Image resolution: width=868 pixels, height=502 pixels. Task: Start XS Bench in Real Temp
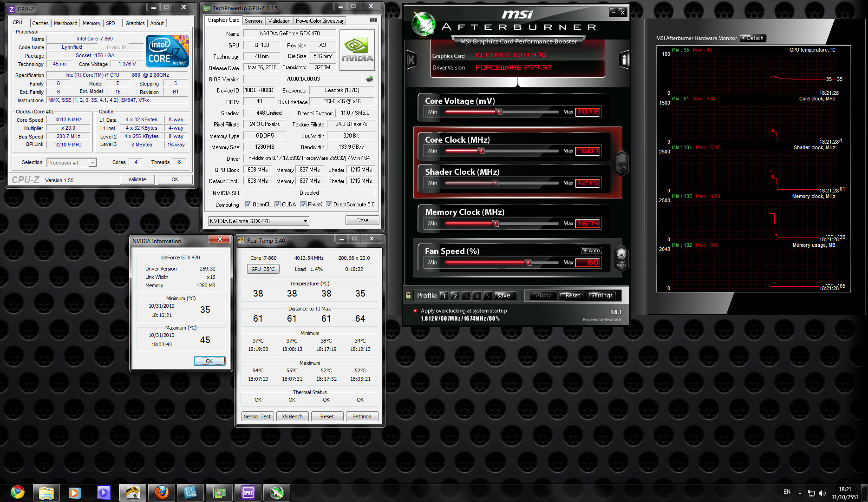pos(292,416)
